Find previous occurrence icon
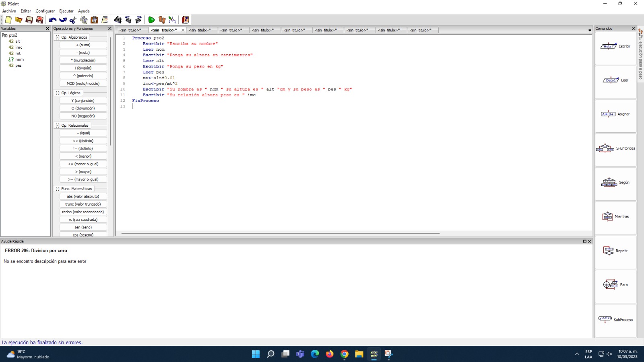The image size is (644, 362). tap(128, 20)
